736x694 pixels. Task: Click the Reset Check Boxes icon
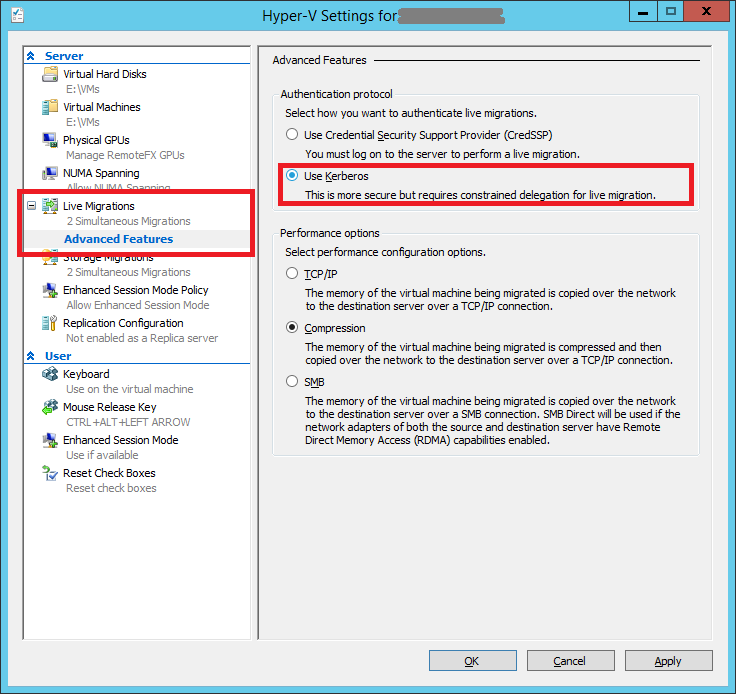[x=50, y=473]
